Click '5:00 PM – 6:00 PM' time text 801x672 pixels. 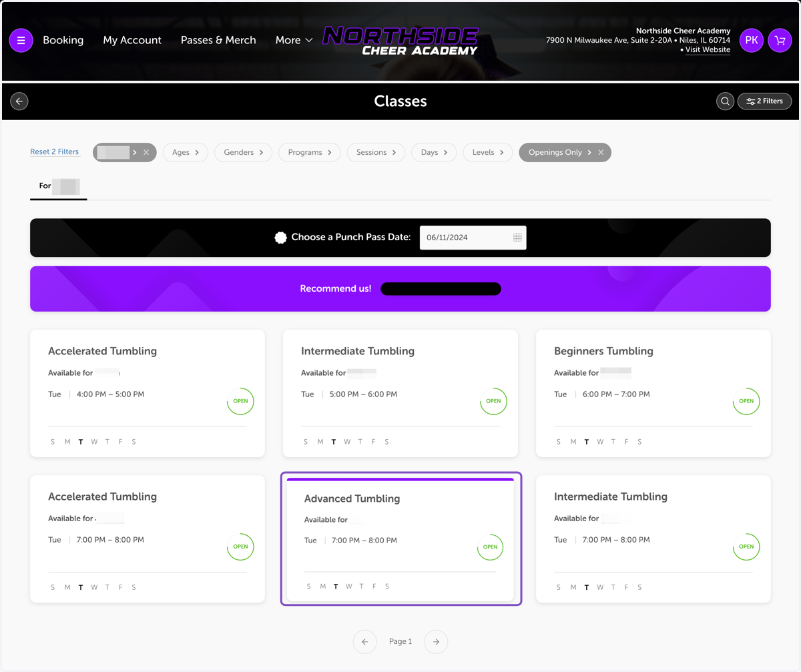pos(364,394)
